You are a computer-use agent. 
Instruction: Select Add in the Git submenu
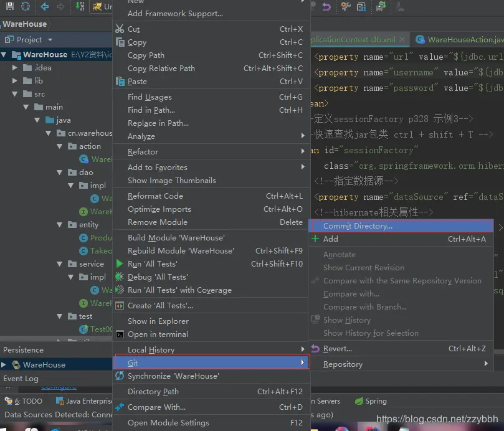(401, 239)
